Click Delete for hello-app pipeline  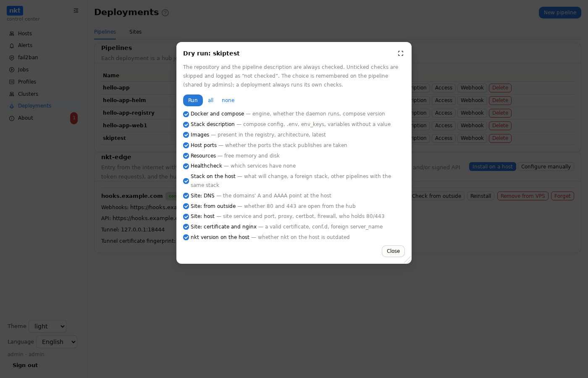tap(500, 88)
